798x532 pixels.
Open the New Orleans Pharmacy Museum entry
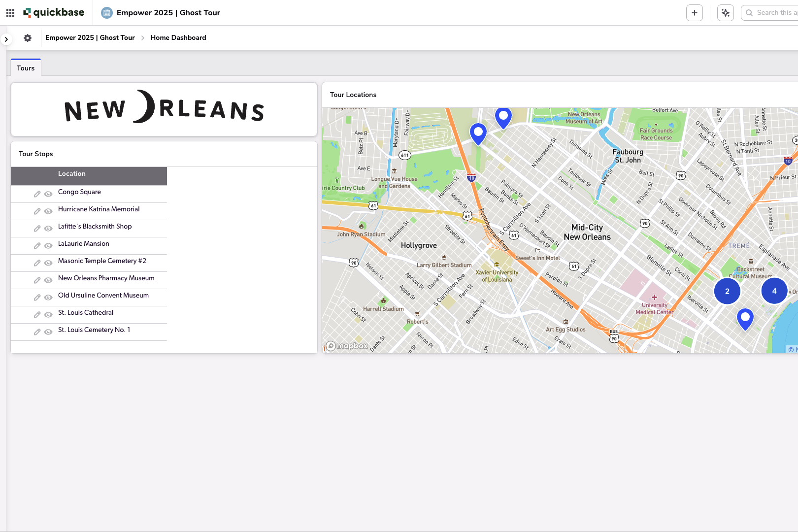click(106, 278)
